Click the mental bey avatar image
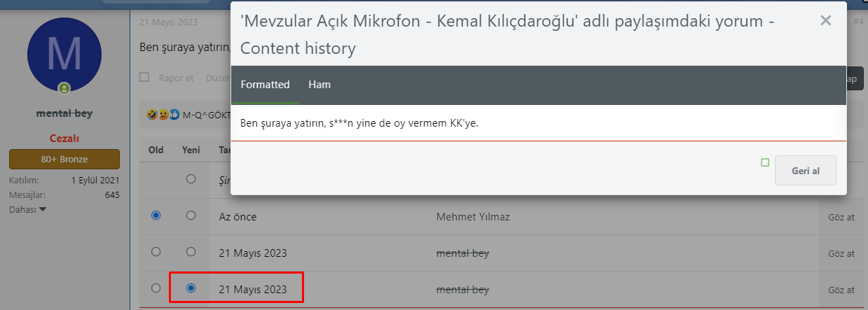 64,54
